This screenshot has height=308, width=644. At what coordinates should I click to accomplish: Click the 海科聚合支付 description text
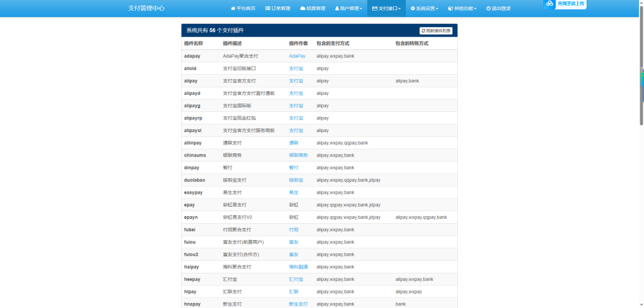(237, 267)
